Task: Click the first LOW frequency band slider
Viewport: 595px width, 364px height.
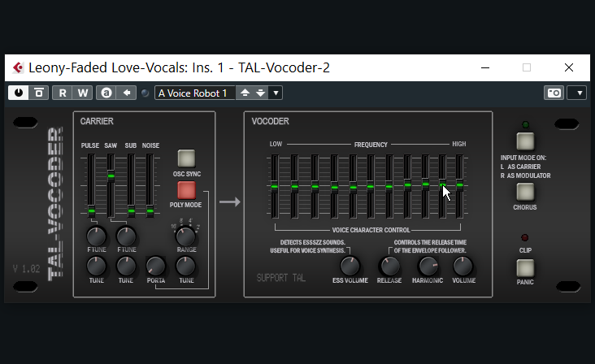Action: pos(275,186)
